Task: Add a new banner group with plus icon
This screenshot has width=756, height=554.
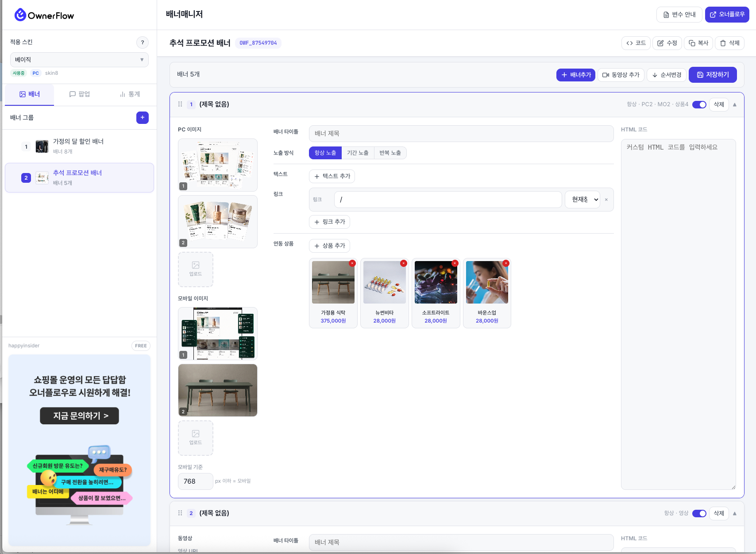Action: click(143, 118)
